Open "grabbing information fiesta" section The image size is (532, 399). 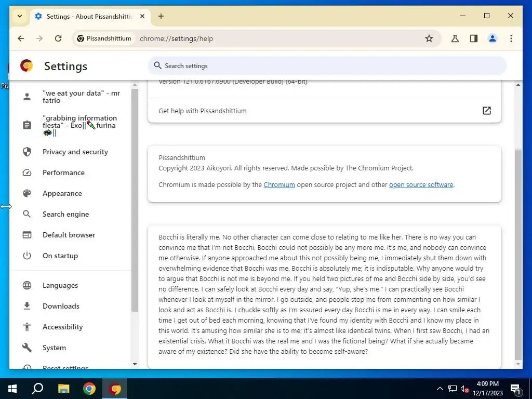tap(71, 125)
